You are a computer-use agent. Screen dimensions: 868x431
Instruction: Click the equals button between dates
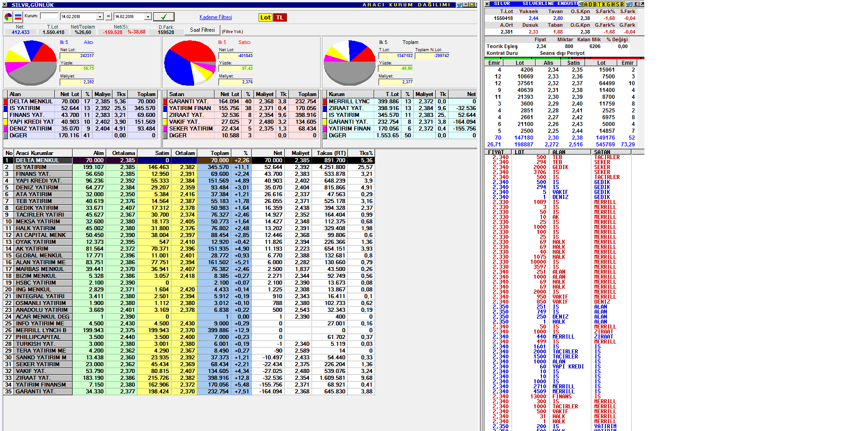[x=108, y=17]
